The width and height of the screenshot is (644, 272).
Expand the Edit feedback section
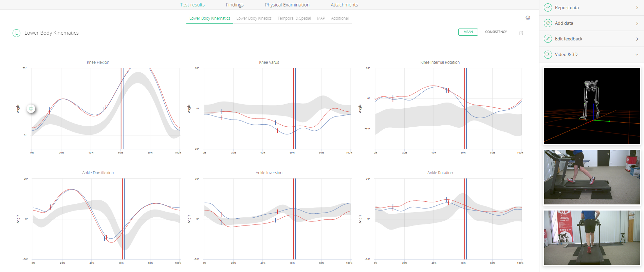tap(592, 39)
